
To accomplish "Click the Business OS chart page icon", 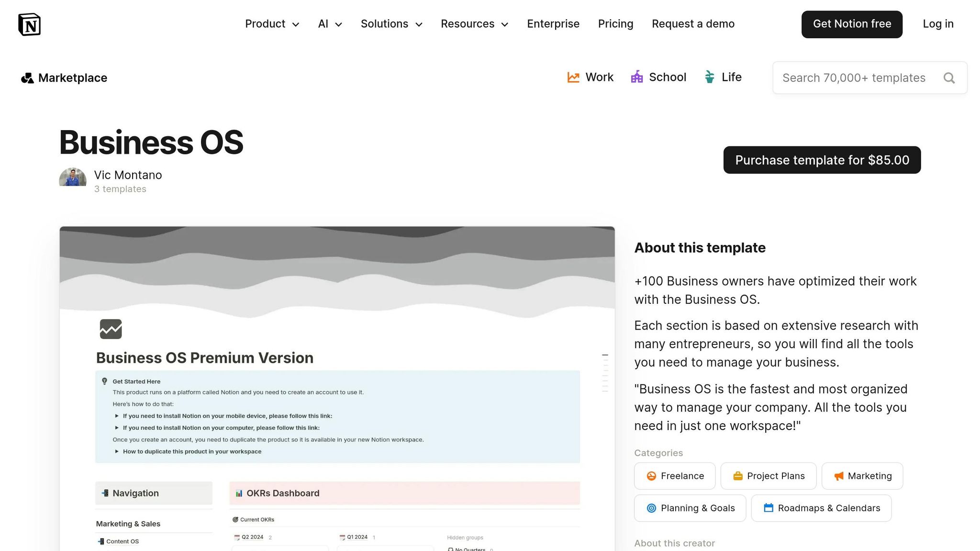I will tap(111, 329).
